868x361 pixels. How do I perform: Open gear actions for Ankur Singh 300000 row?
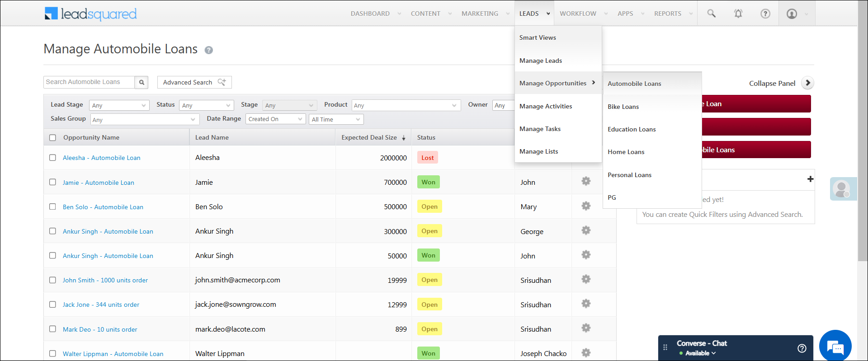(586, 230)
